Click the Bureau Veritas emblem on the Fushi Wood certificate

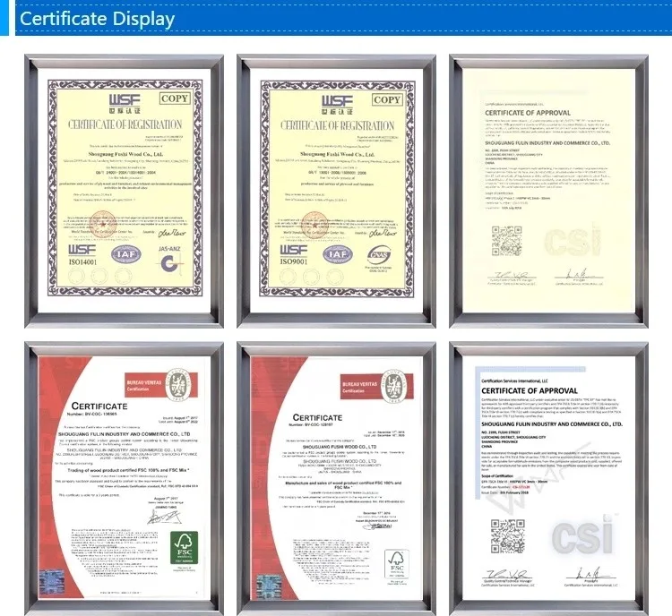coord(393,386)
